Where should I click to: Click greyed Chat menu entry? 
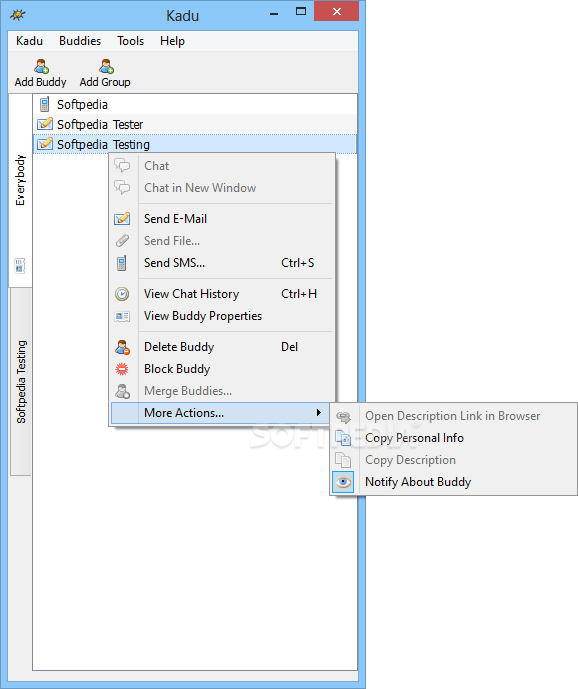222,166
